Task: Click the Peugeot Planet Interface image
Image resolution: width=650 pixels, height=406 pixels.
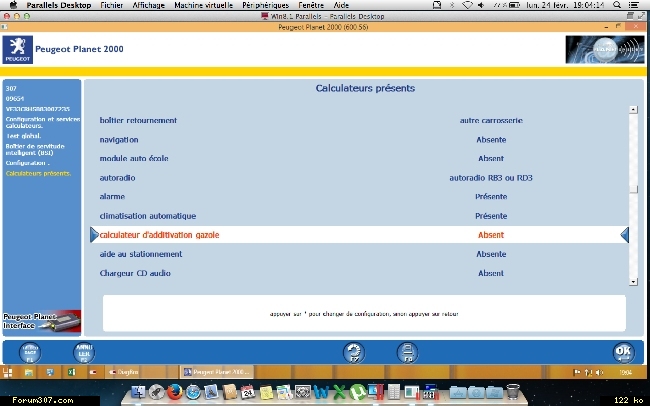Action: [42, 321]
